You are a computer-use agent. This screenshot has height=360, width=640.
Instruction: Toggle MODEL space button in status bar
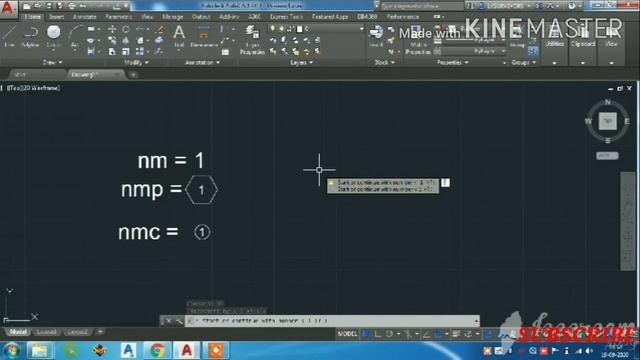coord(347,334)
